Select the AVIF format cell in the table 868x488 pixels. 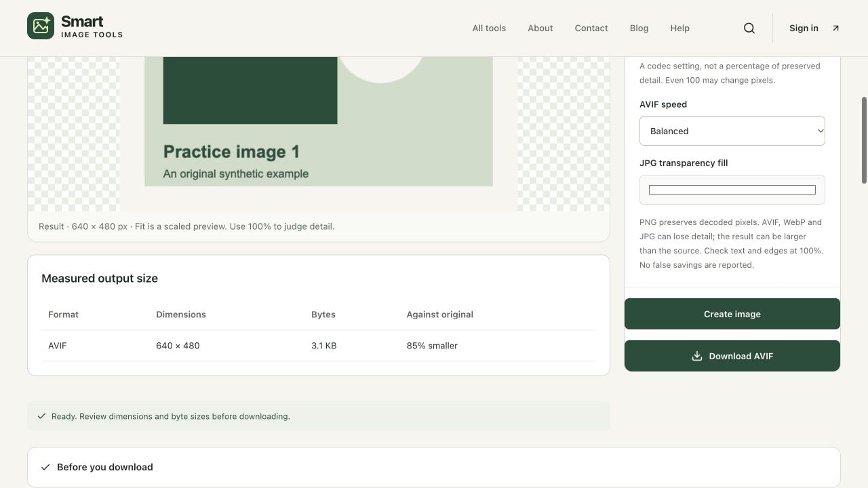pos(58,346)
